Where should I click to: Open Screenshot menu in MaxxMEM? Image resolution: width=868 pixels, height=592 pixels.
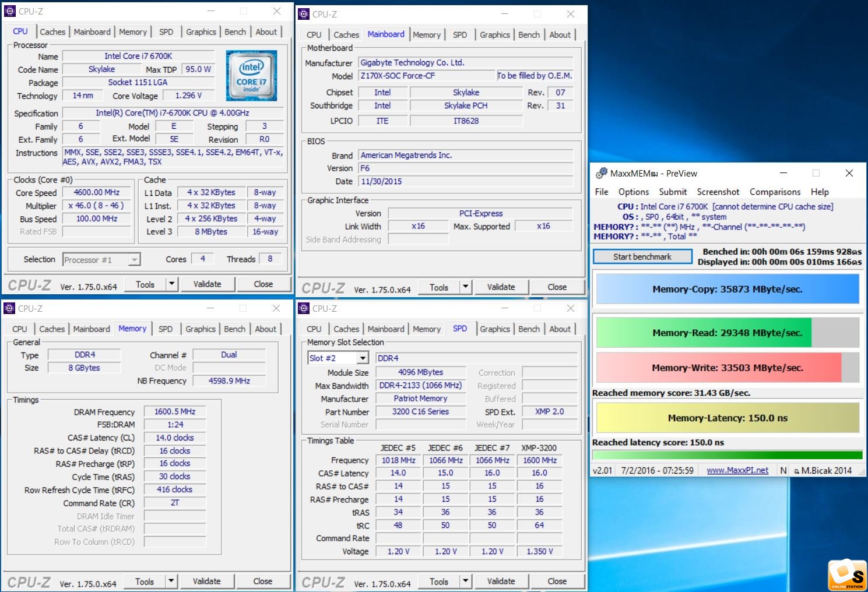718,192
